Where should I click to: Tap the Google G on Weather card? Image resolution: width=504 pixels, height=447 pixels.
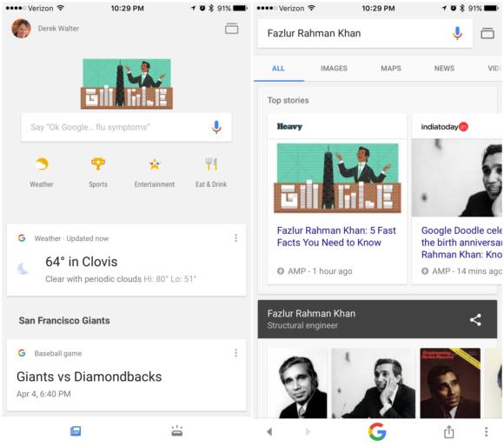[x=22, y=238]
